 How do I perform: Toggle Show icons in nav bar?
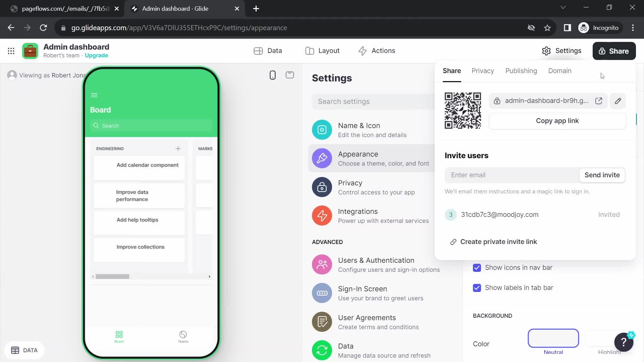click(x=477, y=267)
